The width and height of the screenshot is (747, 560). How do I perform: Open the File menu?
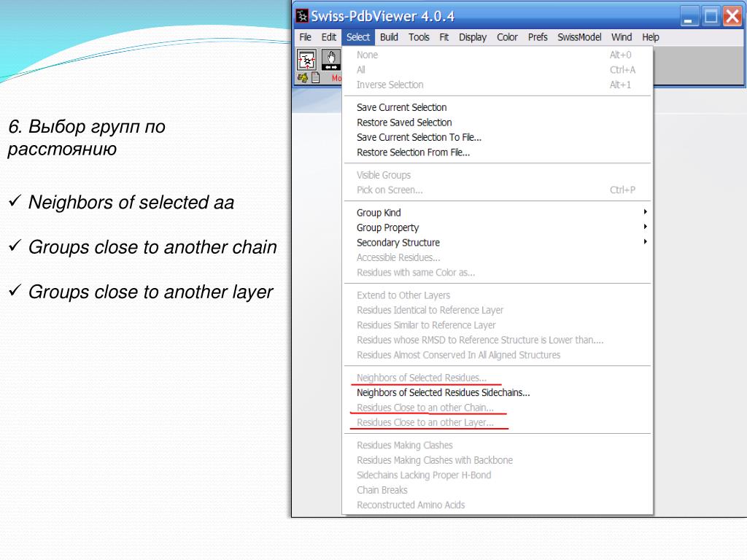point(306,37)
